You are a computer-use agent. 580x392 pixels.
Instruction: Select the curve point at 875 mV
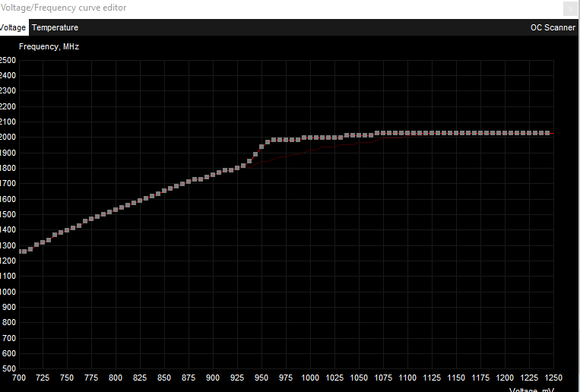(x=189, y=182)
